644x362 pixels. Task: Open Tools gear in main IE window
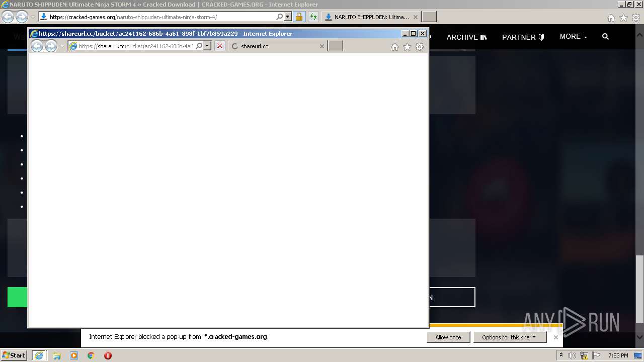[636, 18]
